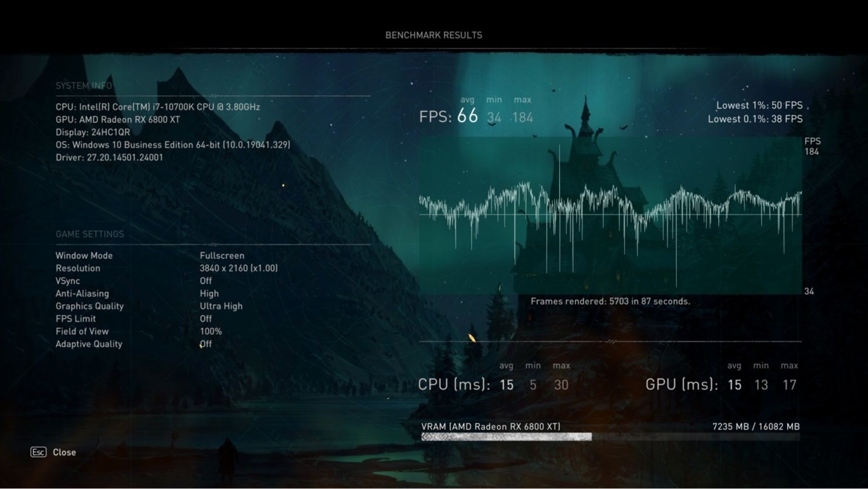Click the Off value next to FPS Limit

[x=206, y=319]
